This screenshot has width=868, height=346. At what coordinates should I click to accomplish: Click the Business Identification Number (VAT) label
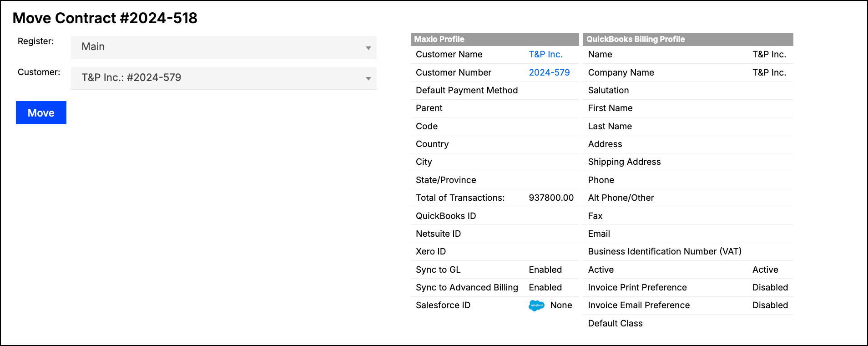[665, 251]
